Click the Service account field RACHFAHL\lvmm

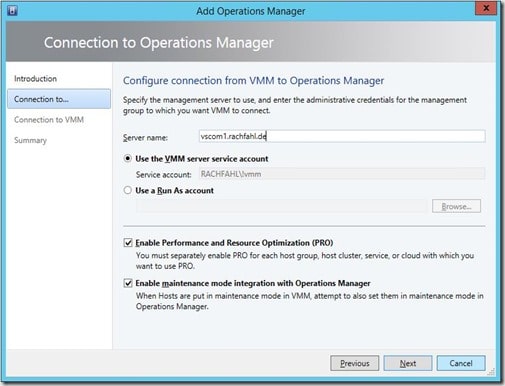click(342, 174)
